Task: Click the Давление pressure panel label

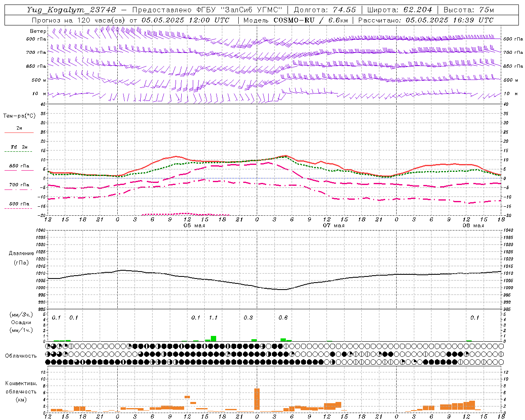Action: [21, 253]
